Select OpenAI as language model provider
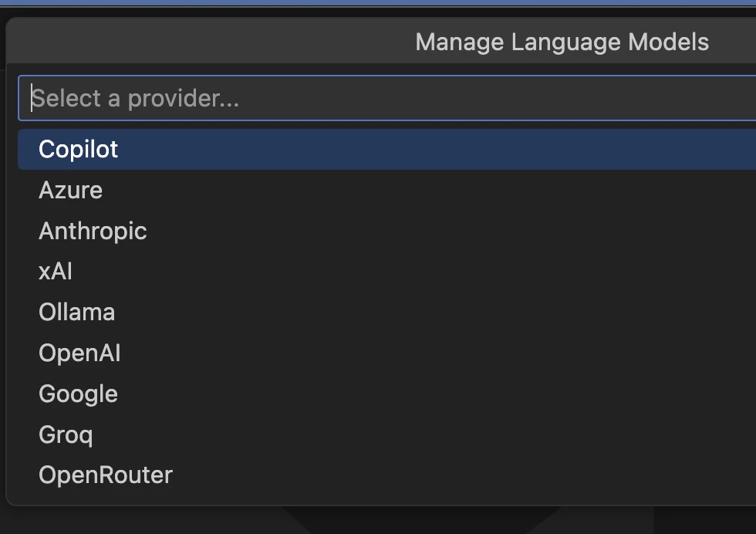The width and height of the screenshot is (756, 534). click(x=79, y=353)
